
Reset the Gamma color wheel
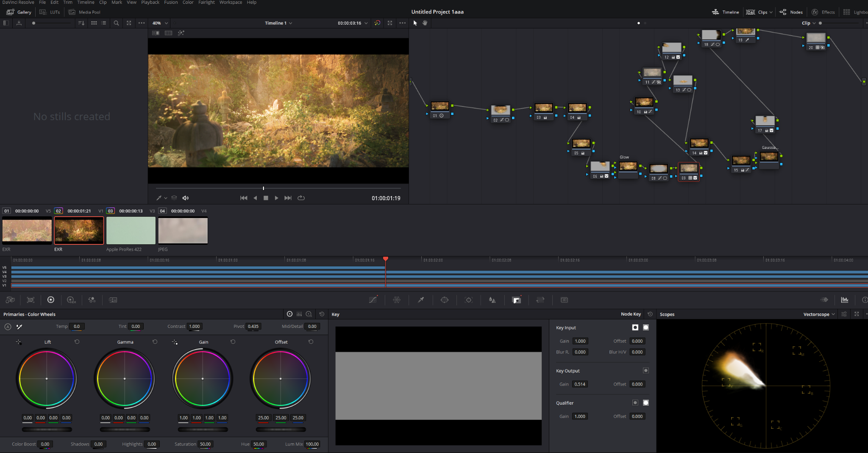tap(155, 341)
